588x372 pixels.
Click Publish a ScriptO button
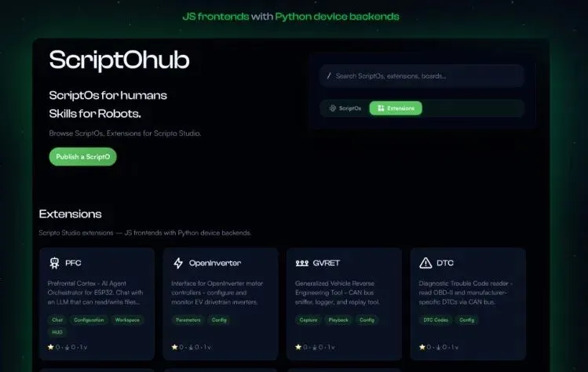[83, 157]
